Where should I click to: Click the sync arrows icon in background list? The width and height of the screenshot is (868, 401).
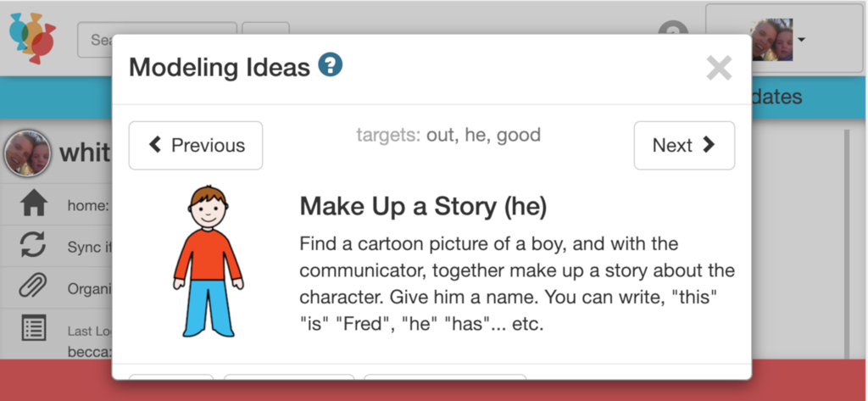(x=34, y=245)
